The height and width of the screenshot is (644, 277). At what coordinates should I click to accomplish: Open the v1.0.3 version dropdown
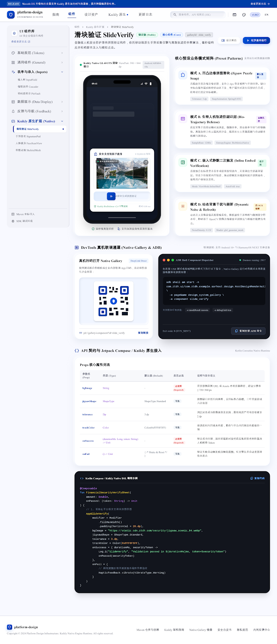coord(255,14)
